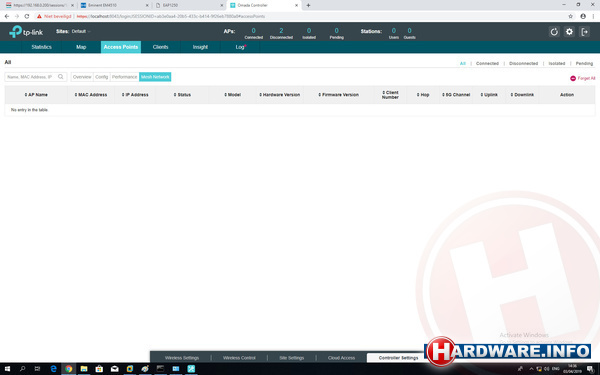Open Wireless Settings at the bottom bar

(x=182, y=358)
